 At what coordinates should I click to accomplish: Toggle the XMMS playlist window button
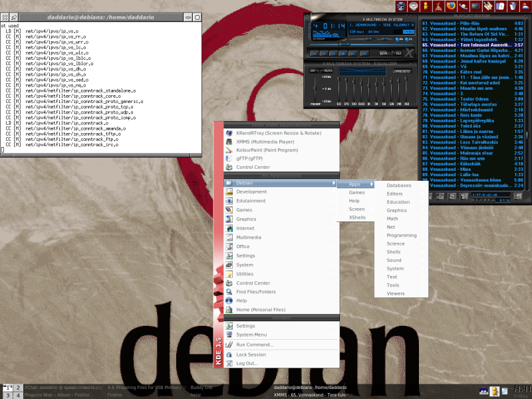point(408,39)
